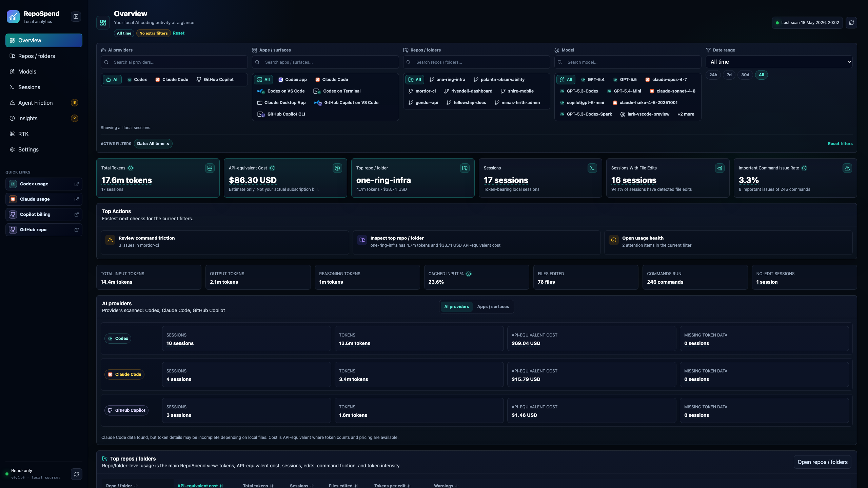Click the Search ai providers field
Viewport: 868px width, 488px height.
point(174,62)
